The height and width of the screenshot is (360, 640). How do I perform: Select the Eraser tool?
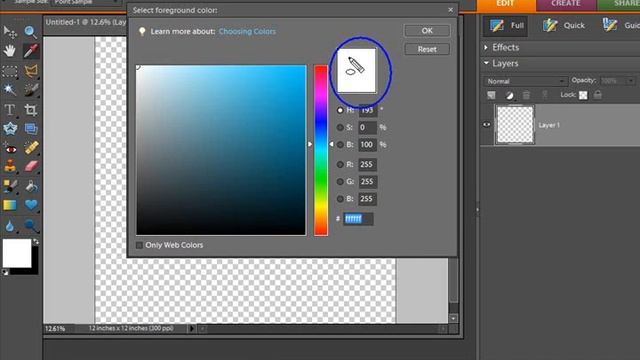click(x=31, y=166)
